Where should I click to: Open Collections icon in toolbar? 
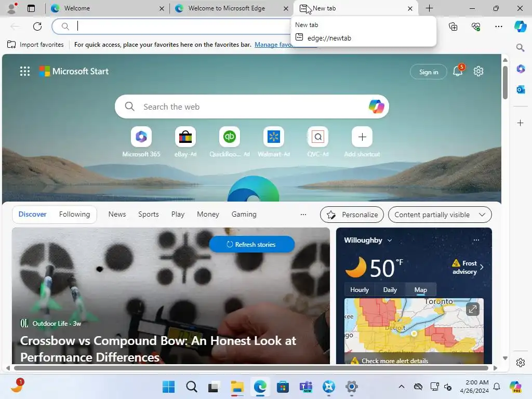453,26
